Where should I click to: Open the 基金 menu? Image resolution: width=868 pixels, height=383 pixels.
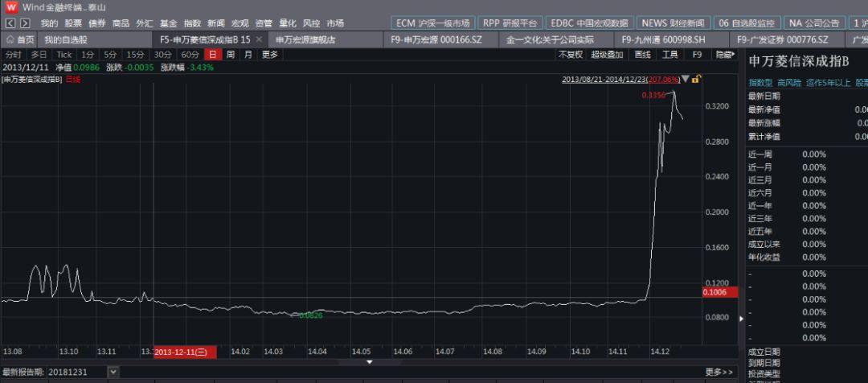tap(168, 23)
